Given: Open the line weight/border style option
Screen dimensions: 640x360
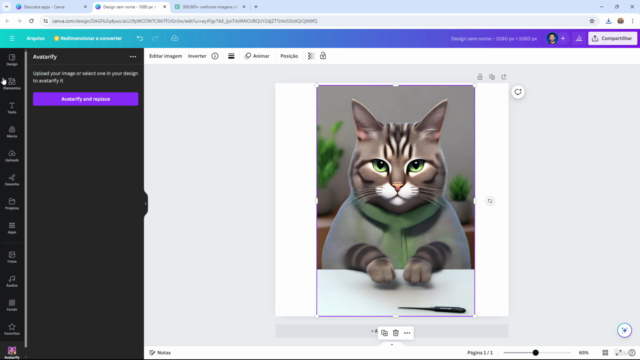Looking at the screenshot, I should (231, 56).
